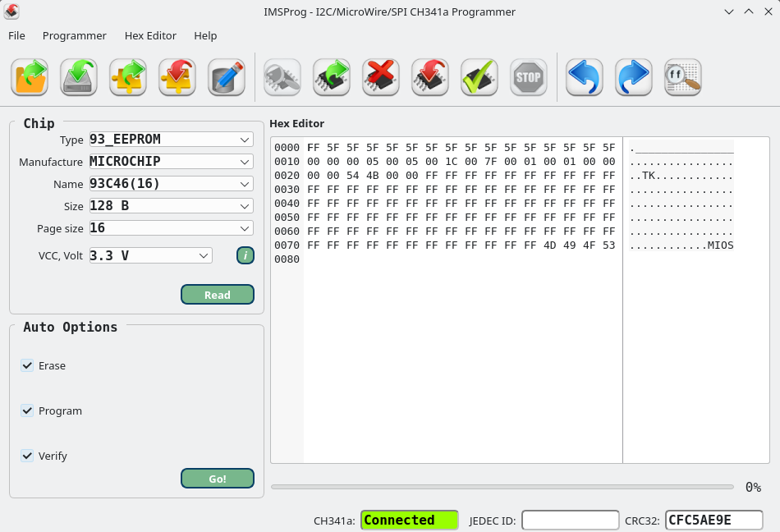The width and height of the screenshot is (780, 532).
Task: Open the Hex Editor menu
Action: [x=150, y=36]
